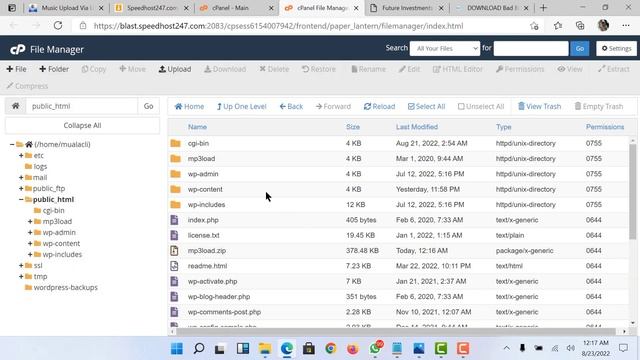Screen dimensions: 640x360
Task: Click the cgi-bin folder icon in file list
Action: [176, 143]
